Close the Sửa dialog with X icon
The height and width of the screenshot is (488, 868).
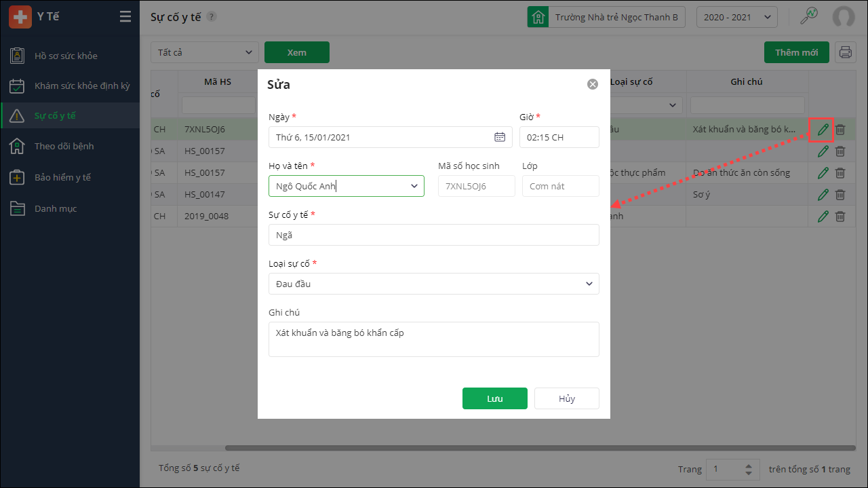[x=593, y=84]
